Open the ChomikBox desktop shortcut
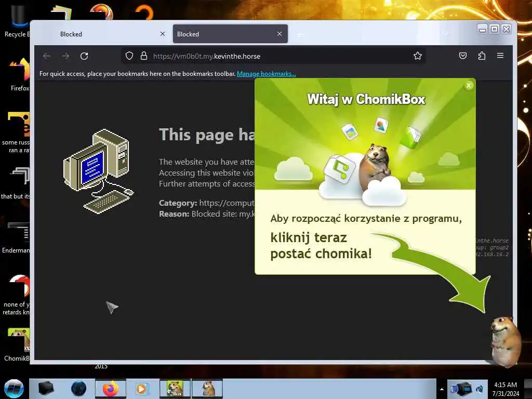Viewport: 532px width, 399px height. click(18, 344)
